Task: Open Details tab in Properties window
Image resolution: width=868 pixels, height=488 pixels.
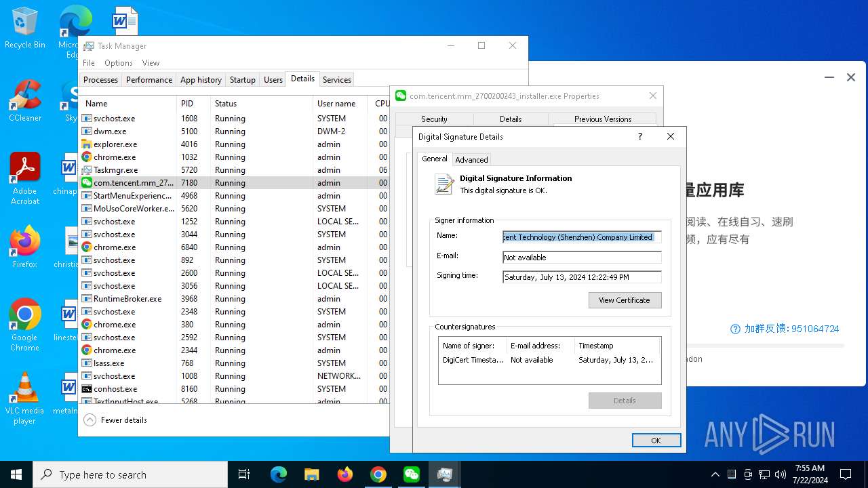Action: [x=511, y=119]
